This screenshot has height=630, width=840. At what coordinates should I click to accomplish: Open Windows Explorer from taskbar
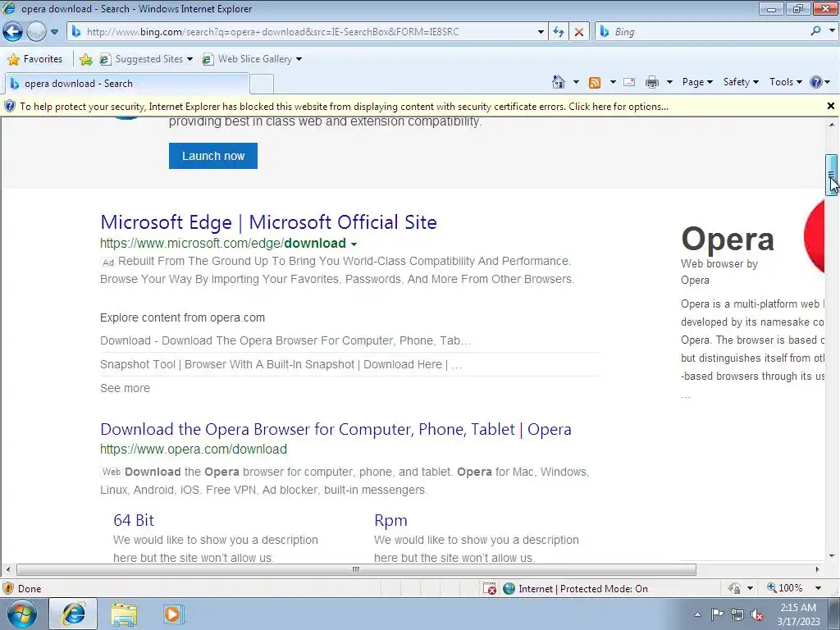pos(124,614)
